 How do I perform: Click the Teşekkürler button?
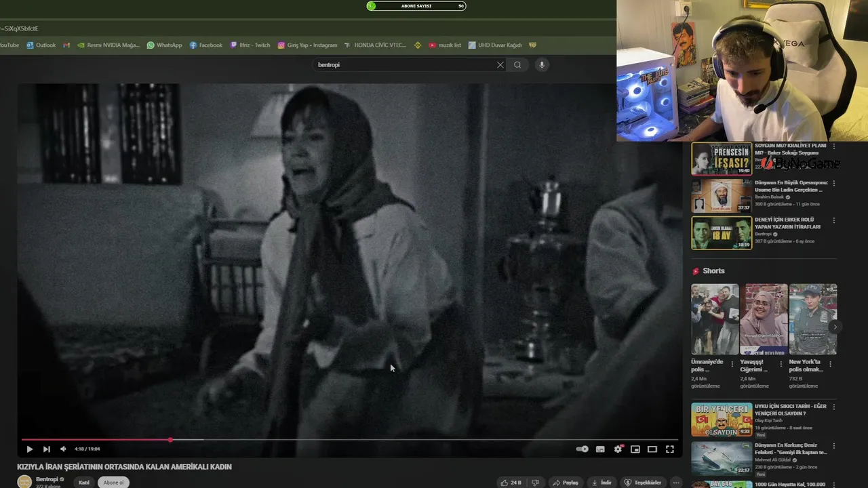(643, 483)
